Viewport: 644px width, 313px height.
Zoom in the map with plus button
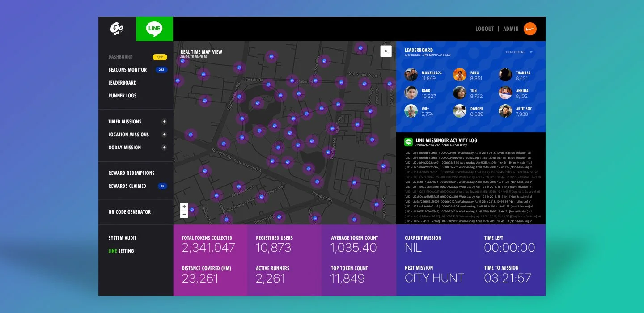coord(184,207)
